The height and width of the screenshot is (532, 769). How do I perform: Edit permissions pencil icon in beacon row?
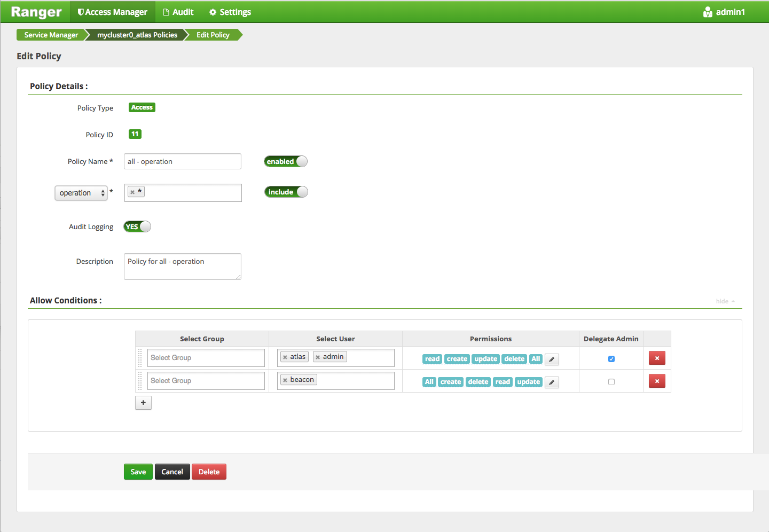[x=552, y=382]
